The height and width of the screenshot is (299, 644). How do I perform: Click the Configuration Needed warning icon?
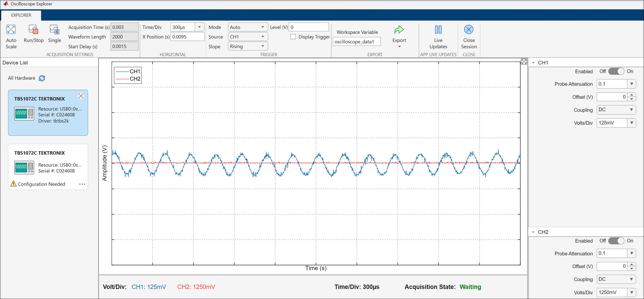pyautogui.click(x=13, y=184)
